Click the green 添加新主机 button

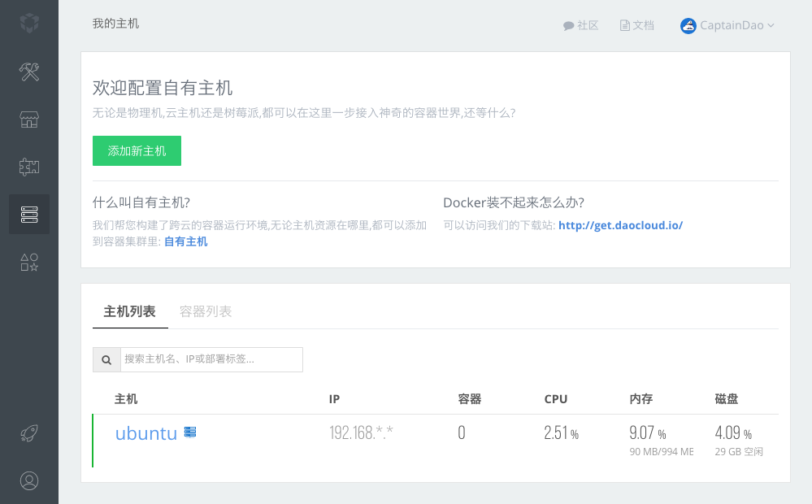tap(137, 150)
